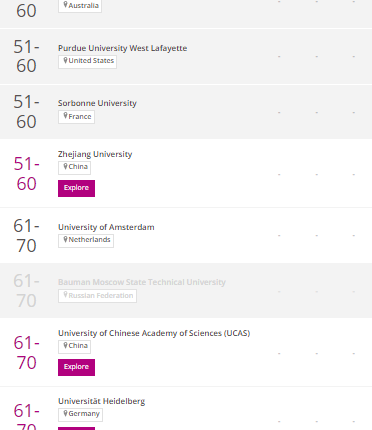This screenshot has width=372, height=430.
Task: Open Purdue University West Lafayette link
Action: pyautogui.click(x=122, y=48)
